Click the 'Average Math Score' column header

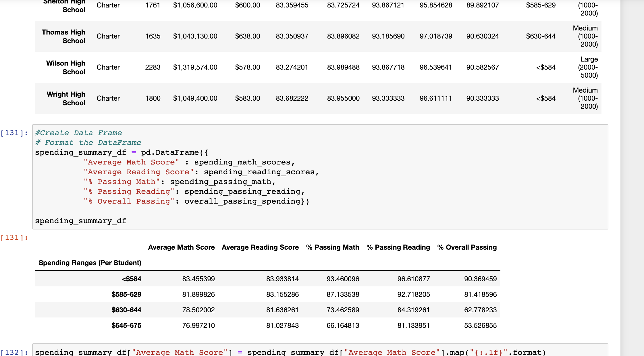pos(182,247)
